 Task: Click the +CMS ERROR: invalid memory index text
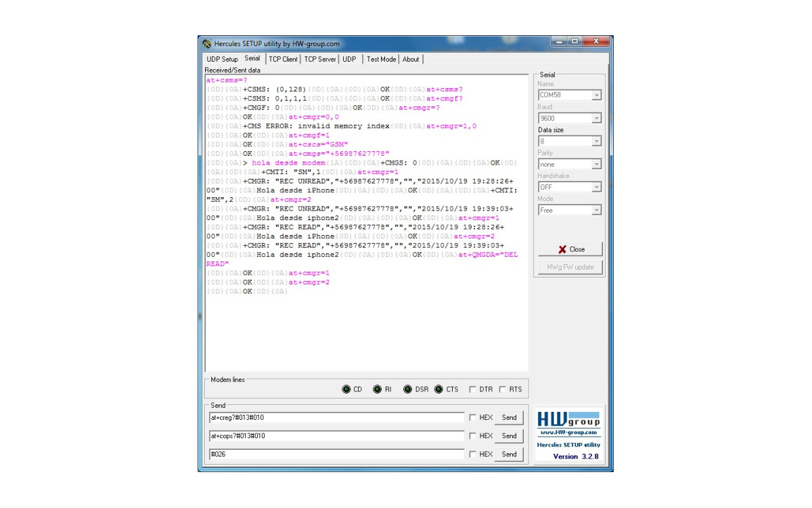[316, 126]
